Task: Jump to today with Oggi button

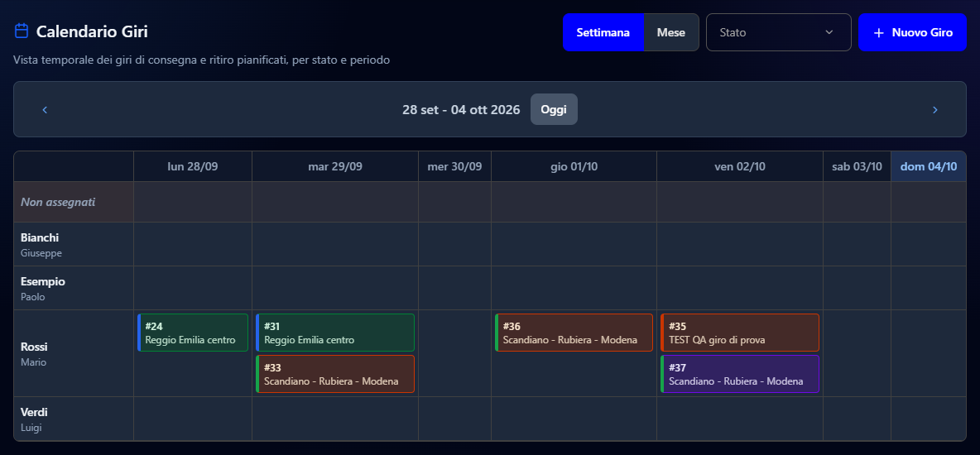Action: [554, 109]
